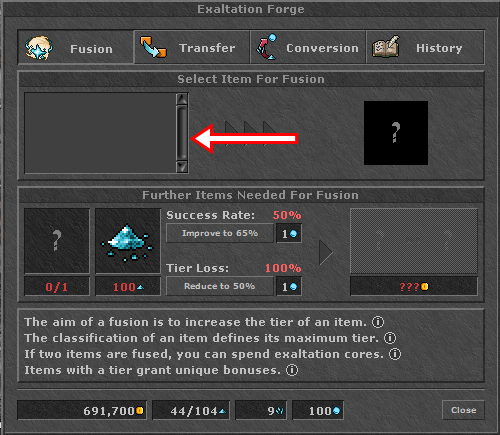500x435 pixels.
Task: Click the fusion result preview box
Action: [x=414, y=241]
